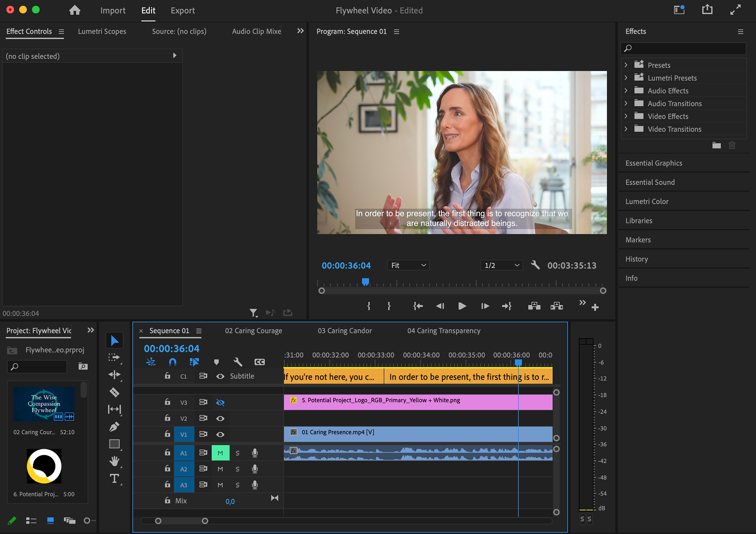
Task: Solo audio track A2
Action: pos(237,469)
